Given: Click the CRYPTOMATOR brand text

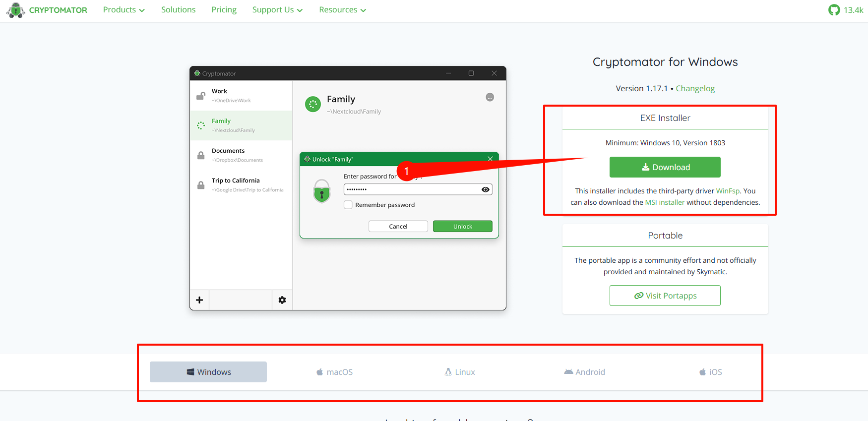Looking at the screenshot, I should tap(58, 10).
